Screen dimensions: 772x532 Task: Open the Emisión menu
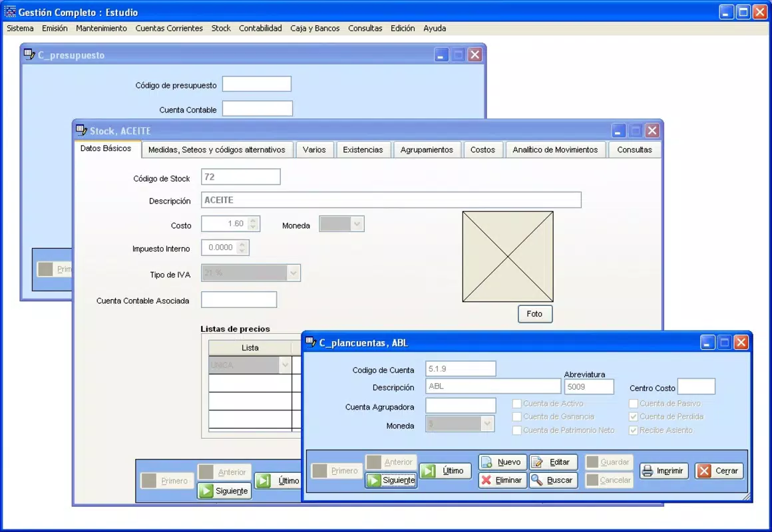55,29
